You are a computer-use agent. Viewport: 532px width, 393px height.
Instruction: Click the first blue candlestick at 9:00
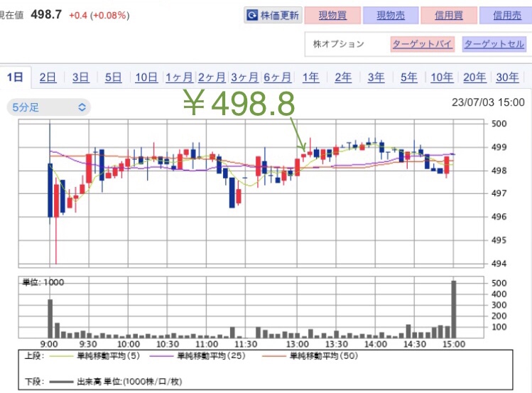point(50,190)
